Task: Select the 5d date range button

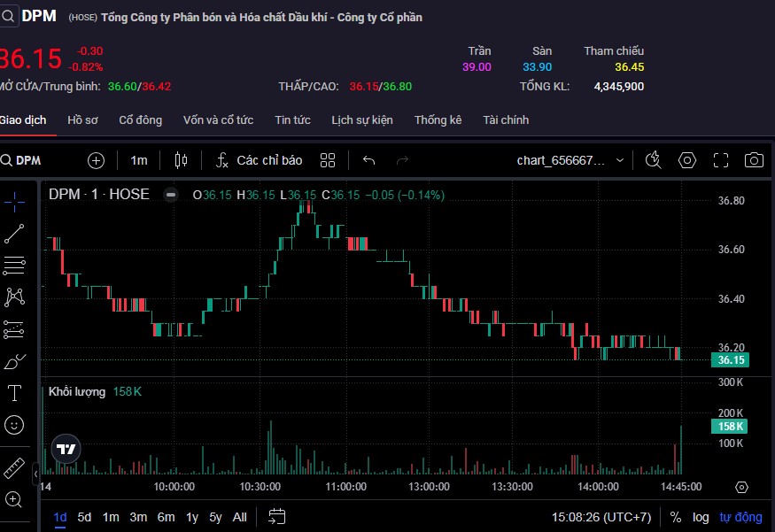Action: [84, 517]
